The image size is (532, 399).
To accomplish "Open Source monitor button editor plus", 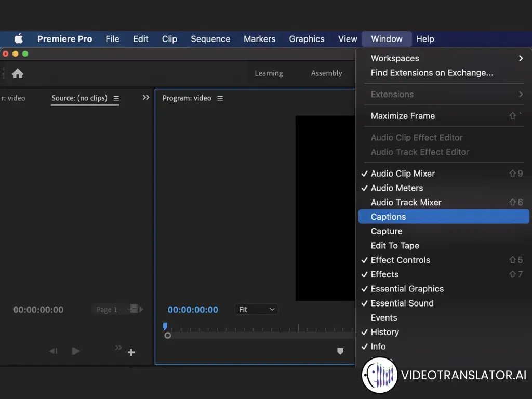I will 131,353.
